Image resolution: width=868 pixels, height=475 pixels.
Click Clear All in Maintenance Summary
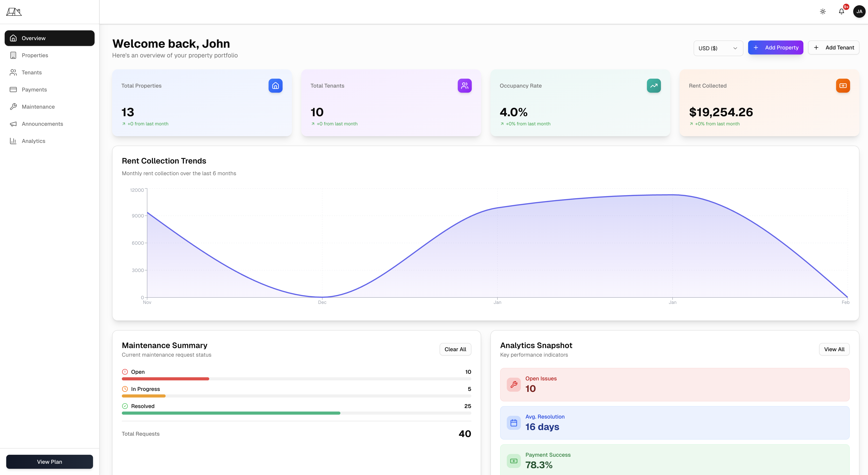pyautogui.click(x=455, y=349)
